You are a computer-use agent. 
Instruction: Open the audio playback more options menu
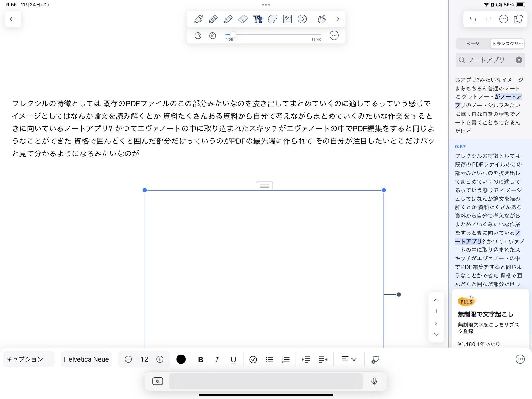334,35
